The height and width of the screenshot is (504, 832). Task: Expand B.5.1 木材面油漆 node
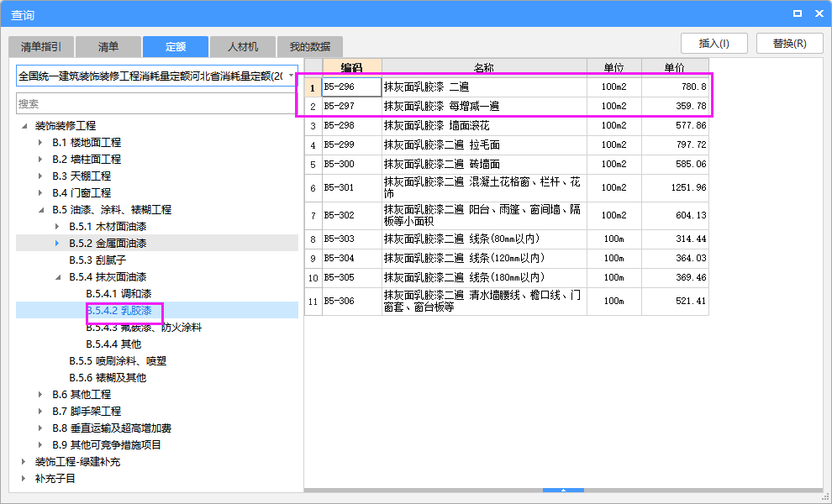[x=57, y=227]
